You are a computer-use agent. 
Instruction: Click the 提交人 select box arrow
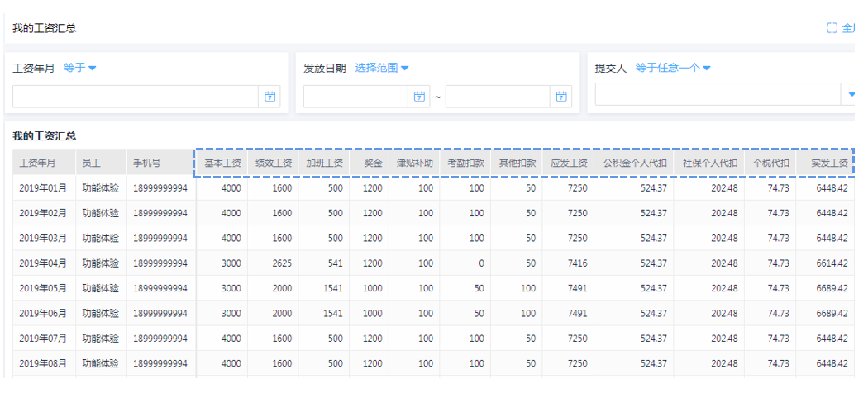851,96
